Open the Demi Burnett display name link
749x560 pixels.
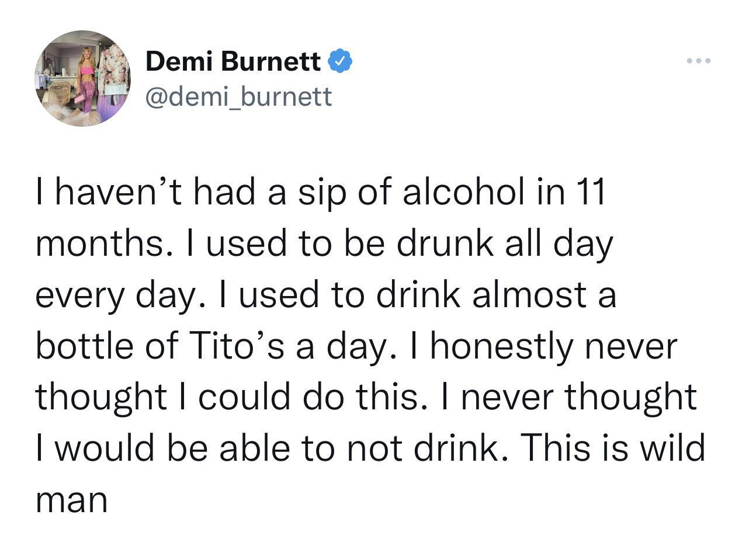click(x=233, y=61)
